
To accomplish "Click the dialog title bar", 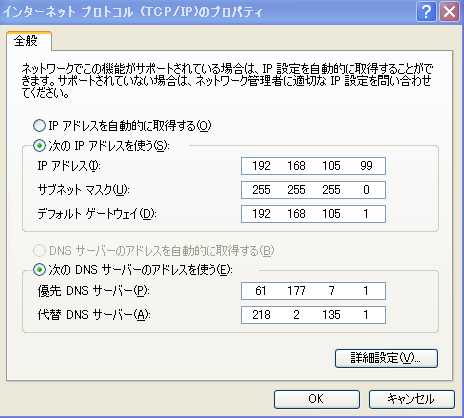I will pyautogui.click(x=207, y=12).
